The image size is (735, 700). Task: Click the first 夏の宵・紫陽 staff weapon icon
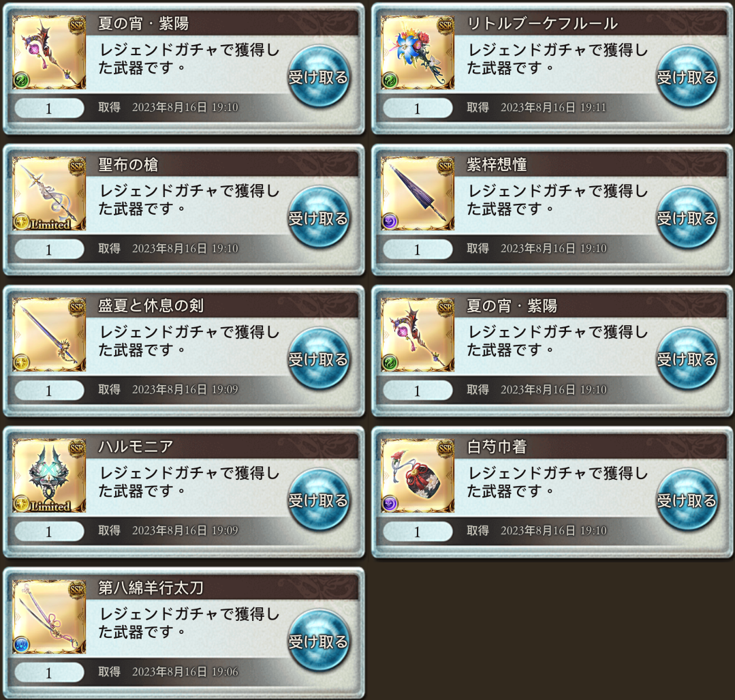49,52
